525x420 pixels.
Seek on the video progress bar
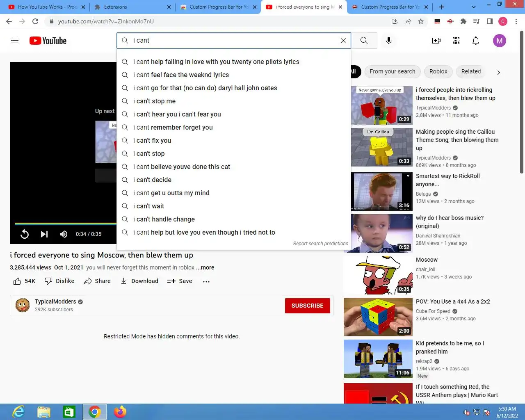[x=66, y=224]
